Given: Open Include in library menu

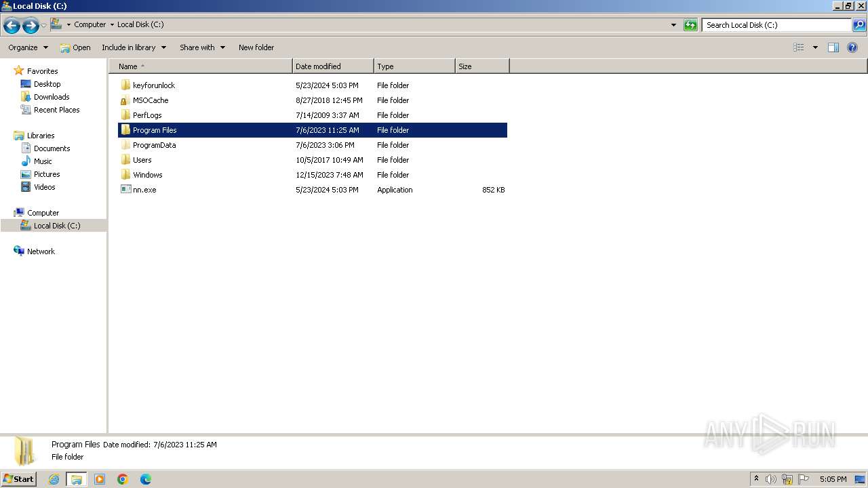Looking at the screenshot, I should coord(134,47).
